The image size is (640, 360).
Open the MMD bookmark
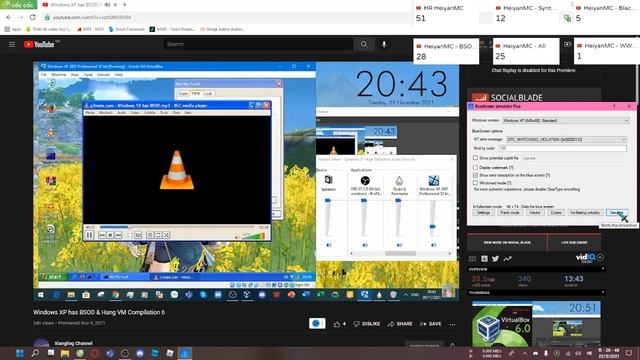click(x=172, y=29)
